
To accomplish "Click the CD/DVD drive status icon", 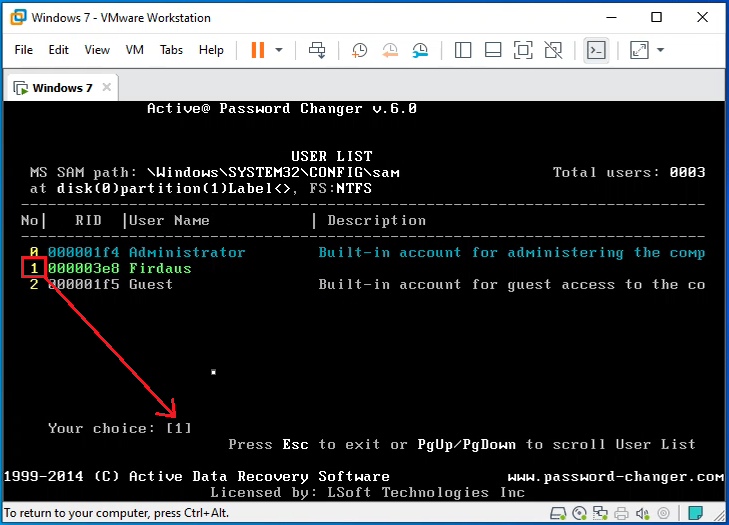I will click(580, 513).
